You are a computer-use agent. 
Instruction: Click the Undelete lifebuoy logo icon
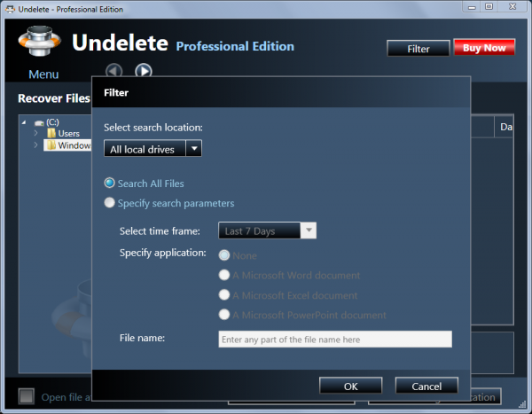(x=40, y=41)
